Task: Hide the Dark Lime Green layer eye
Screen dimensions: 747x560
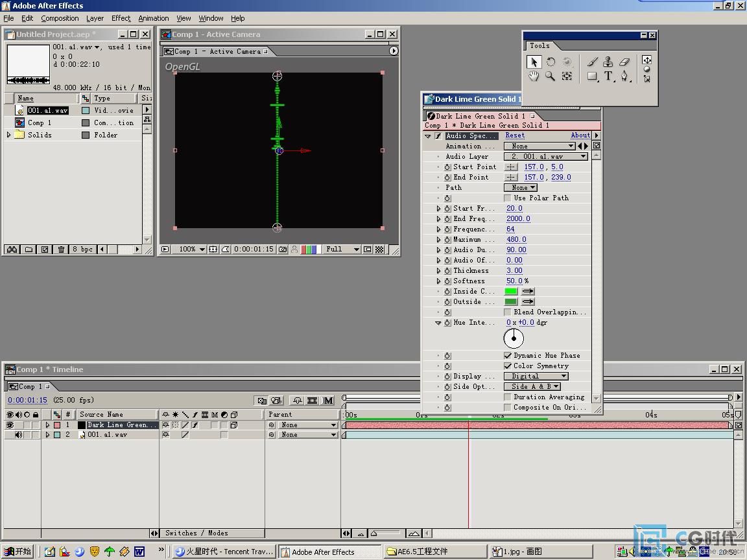Action: (x=10, y=425)
